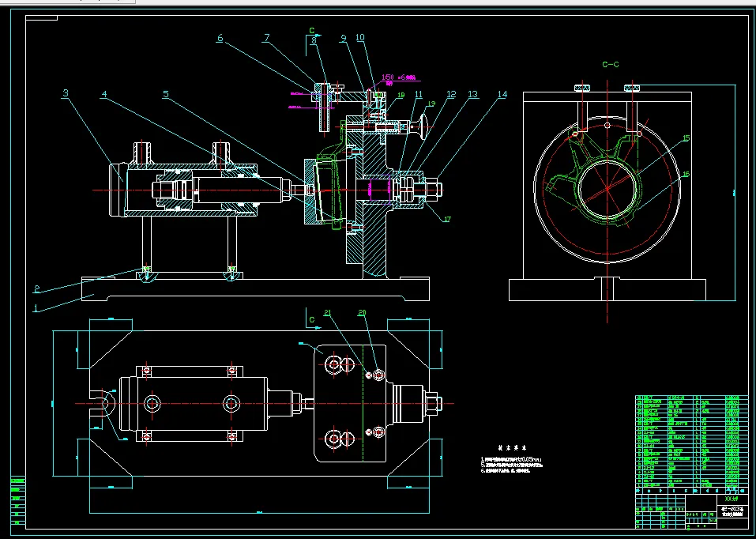Screen dimensions: 756x539
Task: Select the C-C section view title
Action: [x=611, y=64]
